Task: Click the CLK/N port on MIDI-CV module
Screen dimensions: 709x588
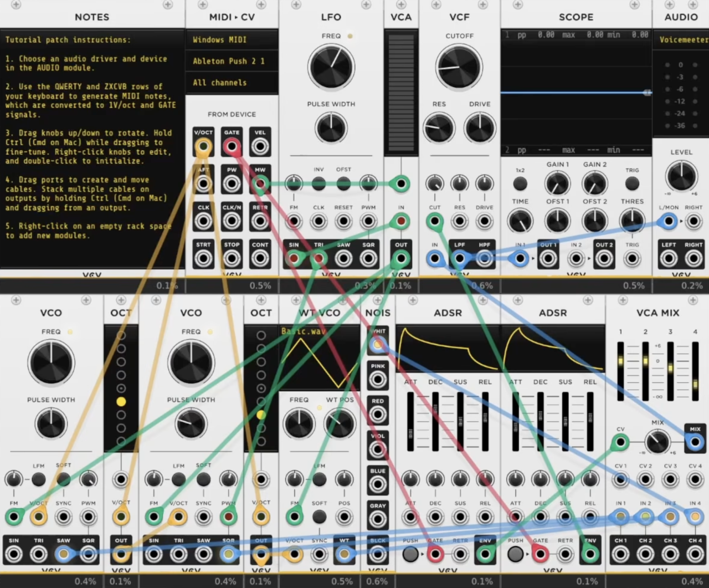Action: pyautogui.click(x=232, y=221)
